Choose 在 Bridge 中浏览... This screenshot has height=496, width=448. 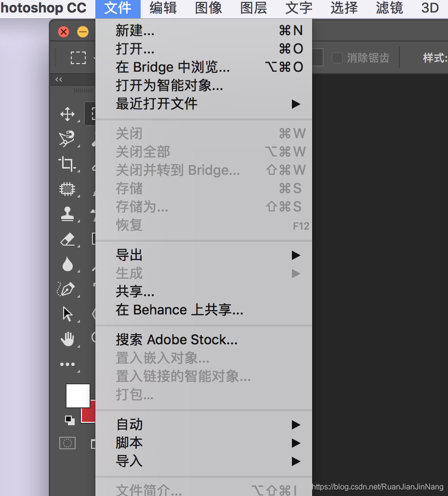(x=203, y=67)
